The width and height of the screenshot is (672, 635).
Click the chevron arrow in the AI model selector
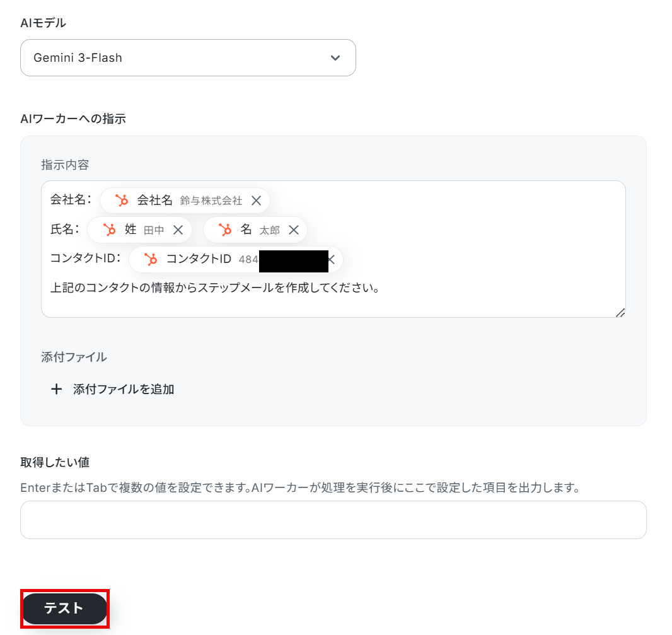click(x=335, y=58)
